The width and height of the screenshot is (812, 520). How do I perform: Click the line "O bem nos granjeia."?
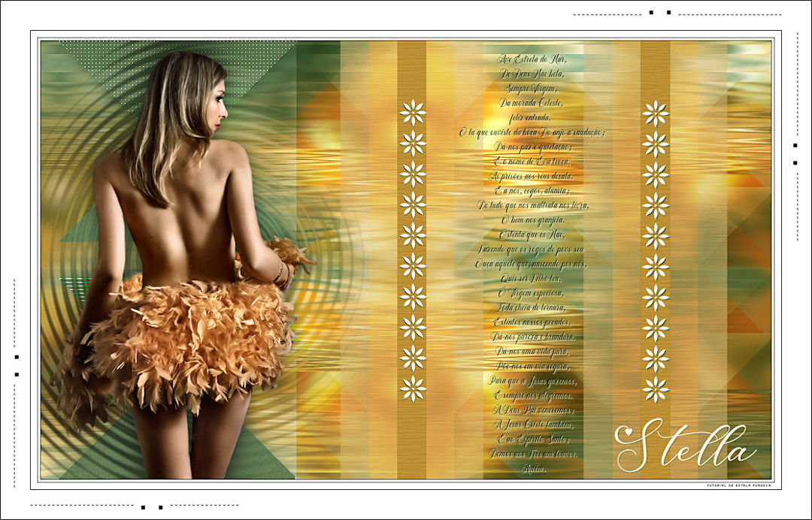532,220
